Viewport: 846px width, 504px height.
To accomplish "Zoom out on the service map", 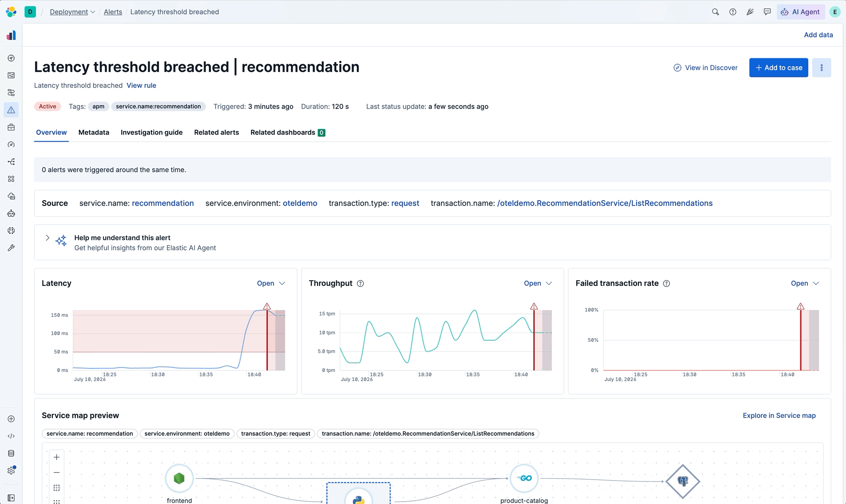I will click(x=57, y=472).
